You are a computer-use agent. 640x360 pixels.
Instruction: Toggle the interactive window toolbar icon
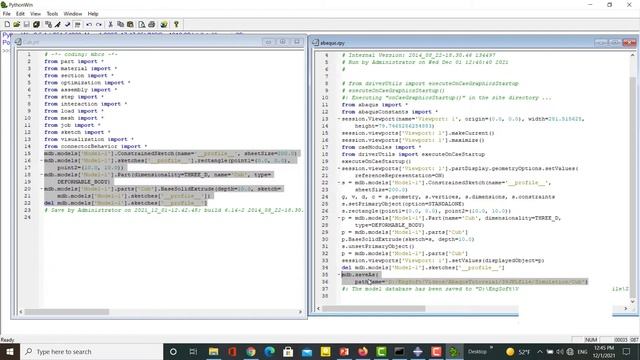coord(78,24)
